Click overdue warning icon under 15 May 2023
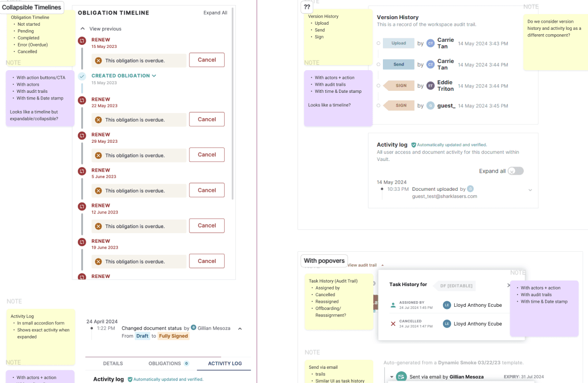This screenshot has width=588, height=383. point(98,61)
